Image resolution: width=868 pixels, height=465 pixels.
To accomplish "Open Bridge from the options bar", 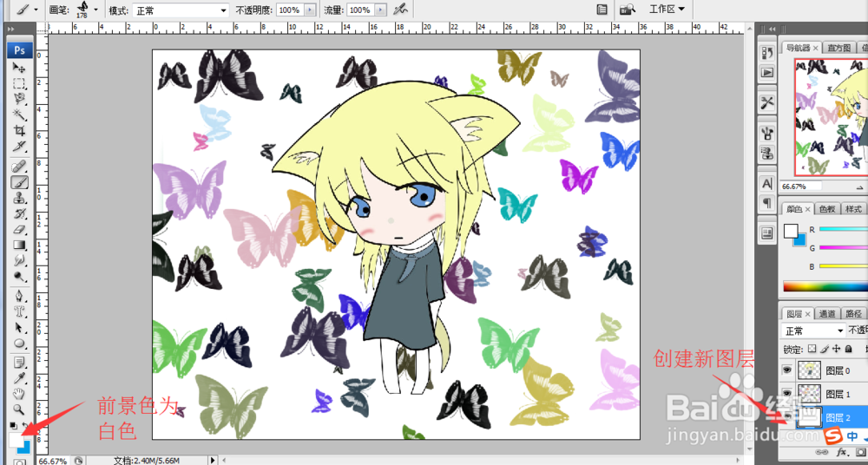I will [x=628, y=10].
